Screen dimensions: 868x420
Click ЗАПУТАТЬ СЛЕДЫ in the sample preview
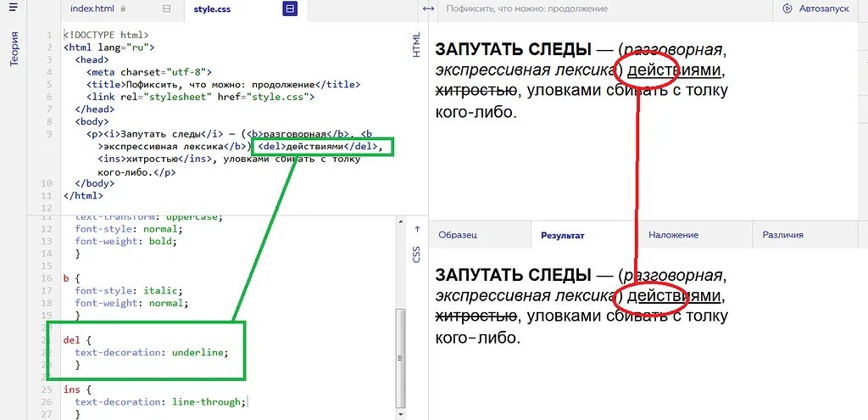pyautogui.click(x=513, y=49)
